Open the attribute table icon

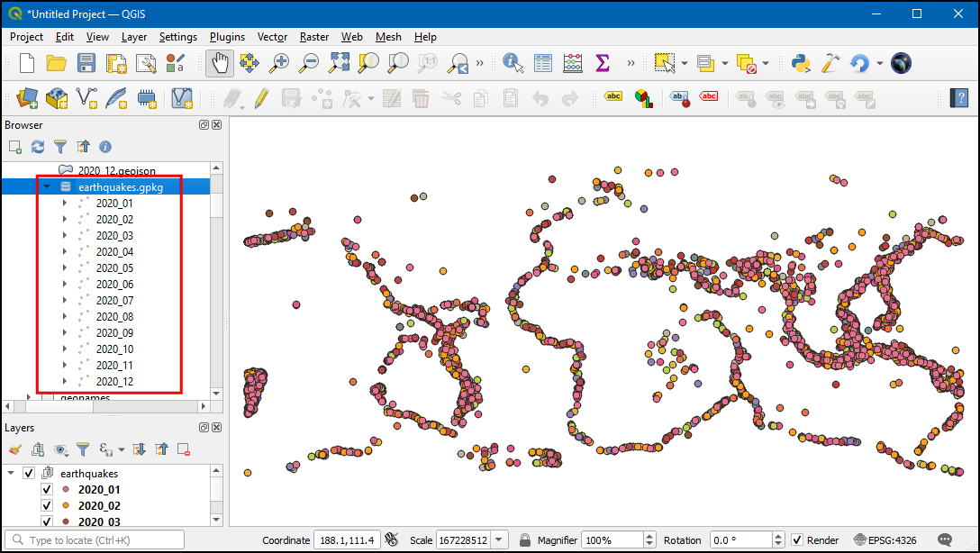pos(543,63)
